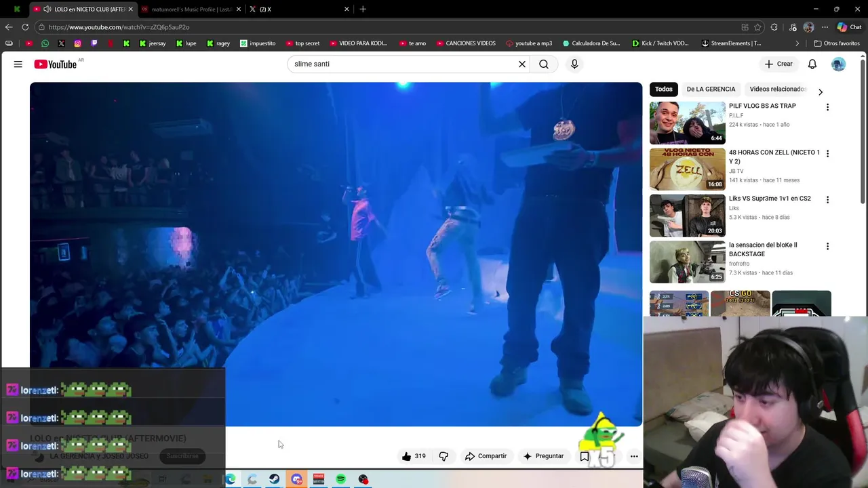The width and height of the screenshot is (868, 488).
Task: Like the video with thumbs up
Action: pyautogui.click(x=413, y=456)
